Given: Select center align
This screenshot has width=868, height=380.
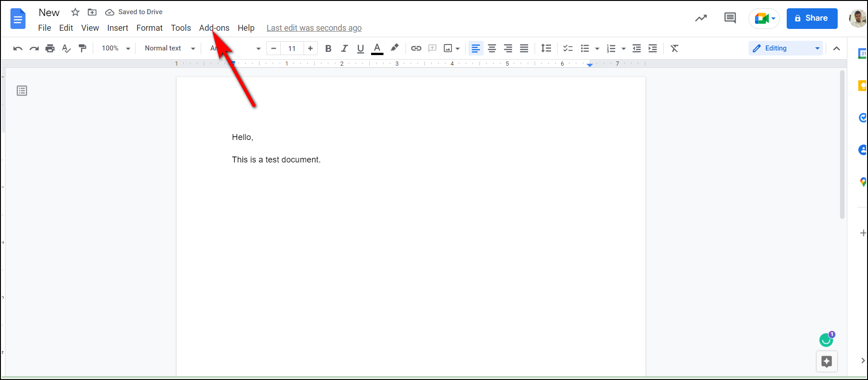Looking at the screenshot, I should 492,48.
